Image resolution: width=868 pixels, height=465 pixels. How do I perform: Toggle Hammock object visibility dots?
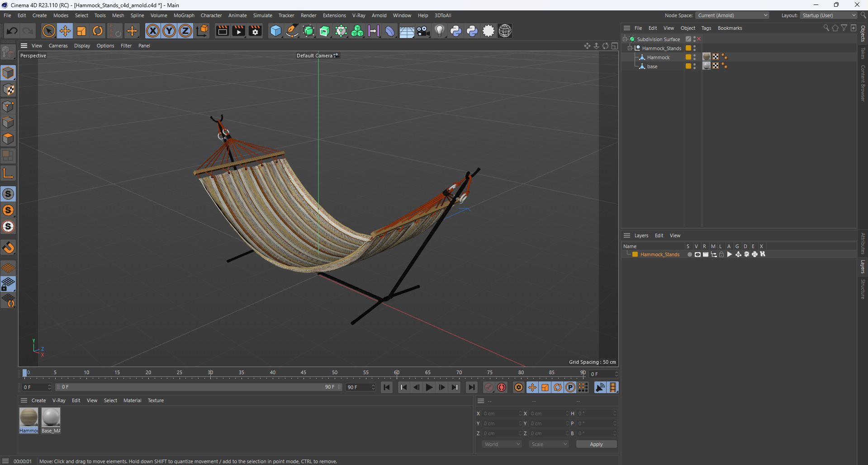point(694,57)
